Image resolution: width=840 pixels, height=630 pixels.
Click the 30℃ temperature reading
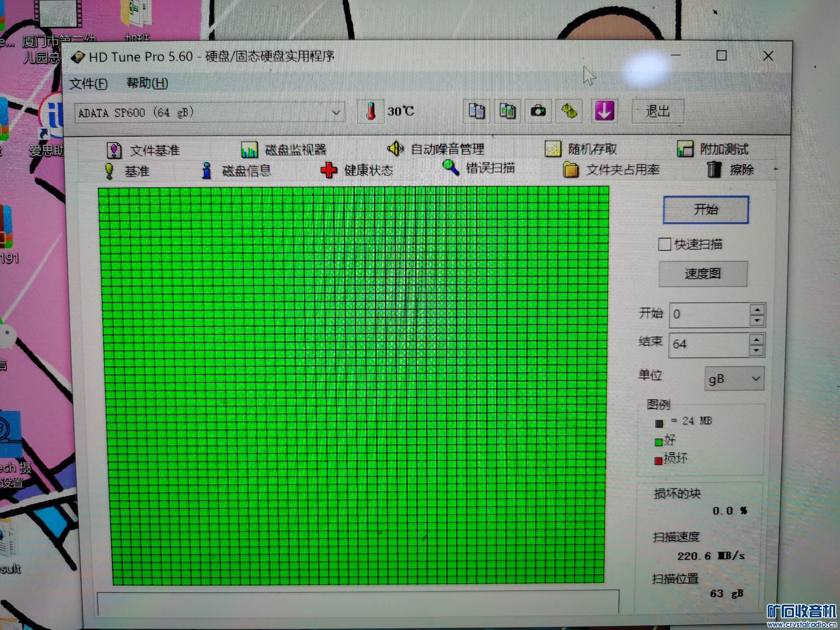[x=400, y=111]
